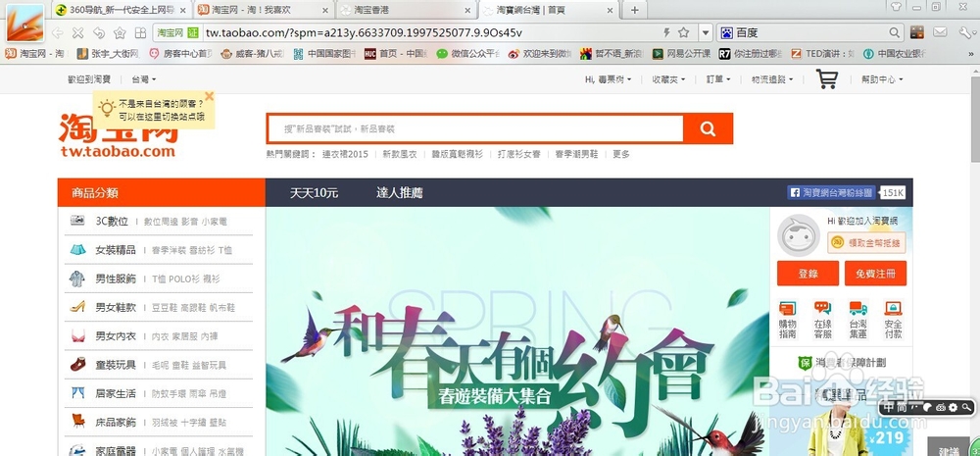Click the undo/restore arrow in the toolbar
The width and height of the screenshot is (980, 456).
click(x=99, y=33)
